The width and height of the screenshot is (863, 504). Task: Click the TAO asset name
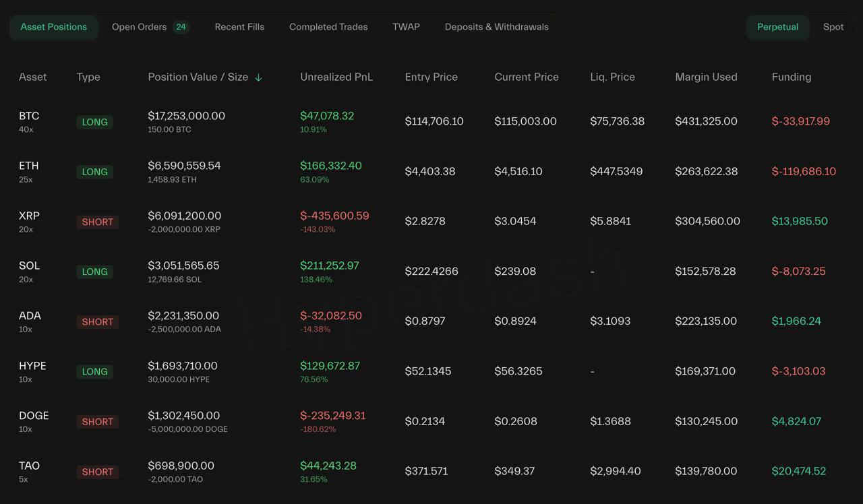click(29, 466)
